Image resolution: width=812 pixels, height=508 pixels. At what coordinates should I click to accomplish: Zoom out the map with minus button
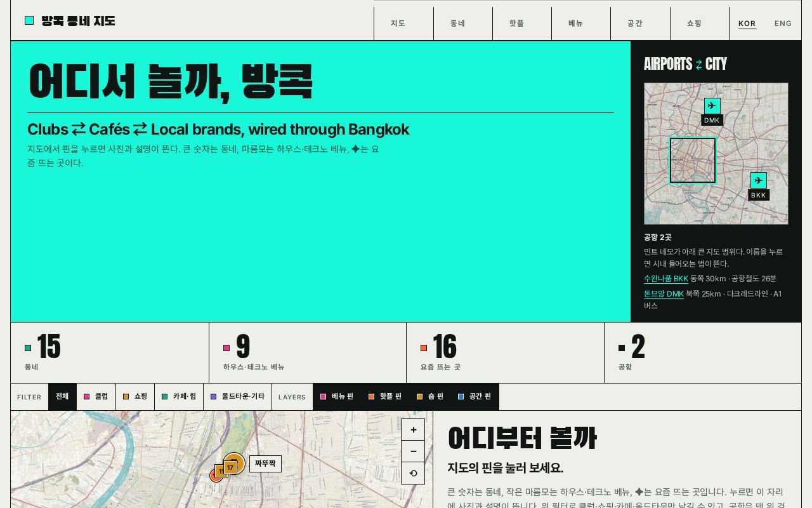(x=413, y=451)
